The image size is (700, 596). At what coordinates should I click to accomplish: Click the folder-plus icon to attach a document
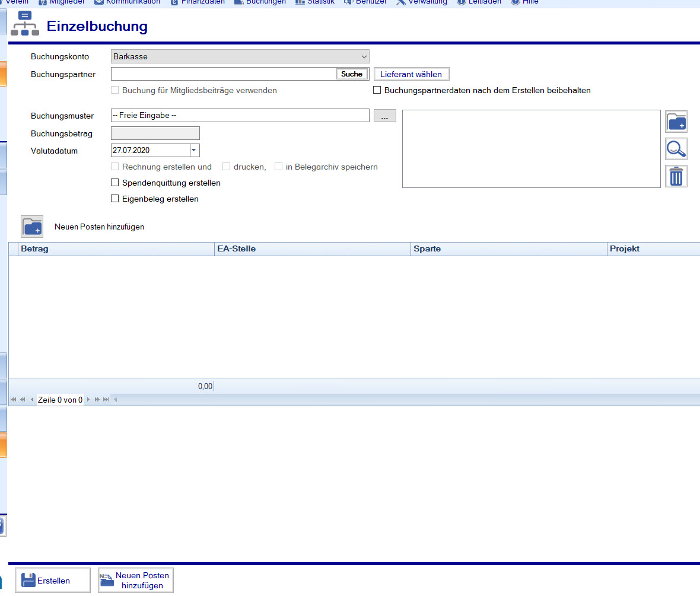(x=676, y=121)
